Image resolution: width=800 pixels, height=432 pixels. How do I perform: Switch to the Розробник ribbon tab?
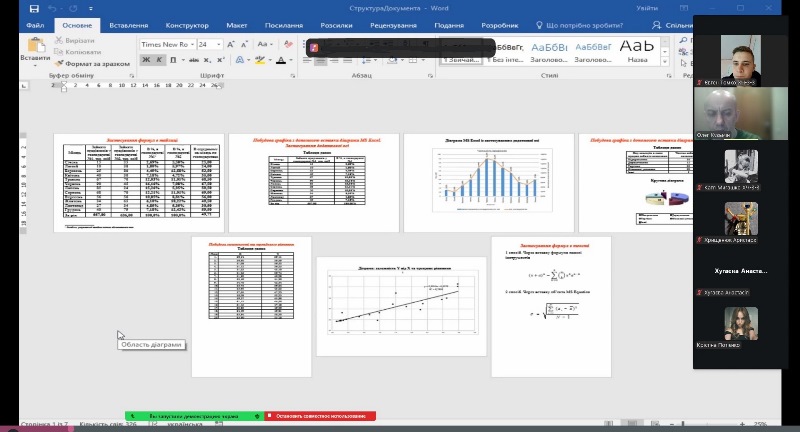(499, 25)
